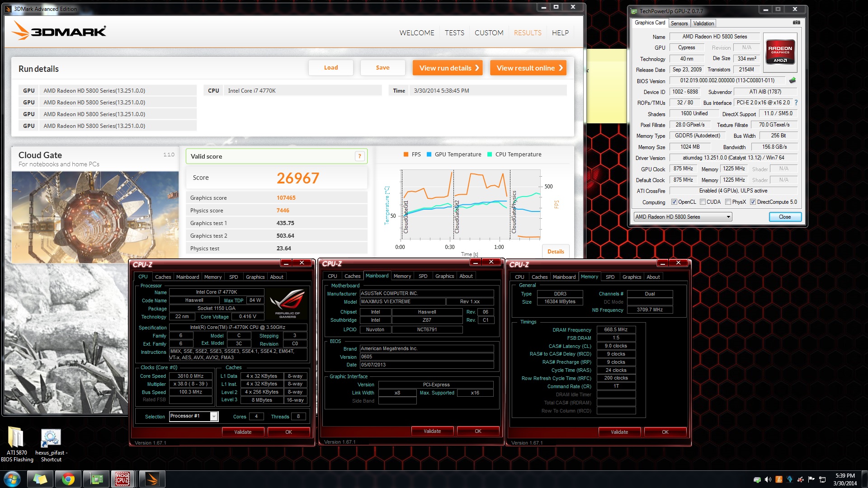The height and width of the screenshot is (488, 868).
Task: Select the hexus_pifast shortcut desktop icon
Action: click(51, 445)
